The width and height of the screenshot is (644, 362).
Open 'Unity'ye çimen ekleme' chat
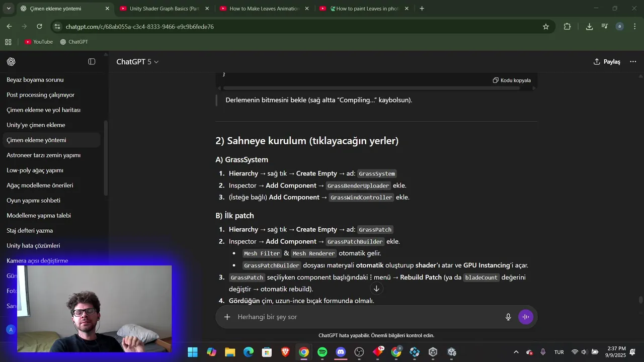[x=50, y=125]
